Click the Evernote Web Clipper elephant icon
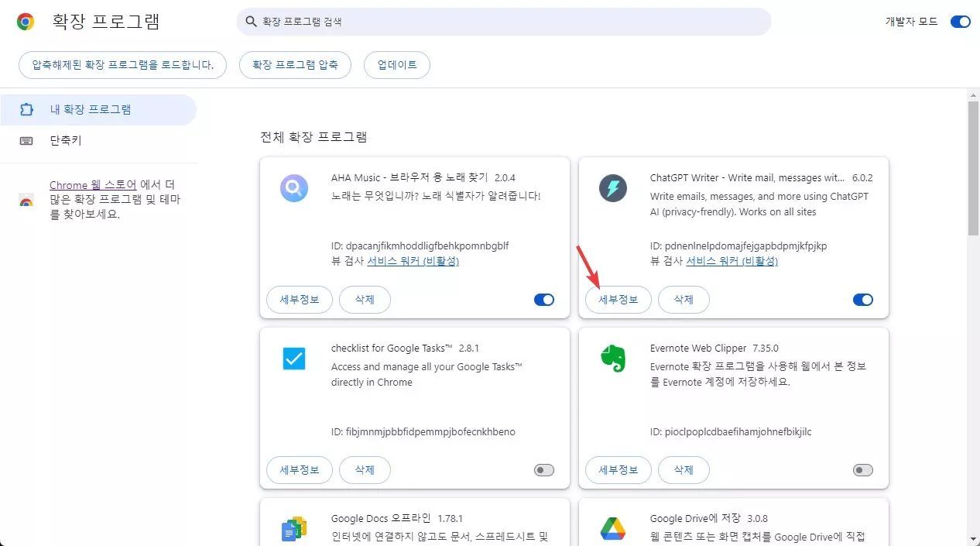980x546 pixels. pyautogui.click(x=613, y=359)
